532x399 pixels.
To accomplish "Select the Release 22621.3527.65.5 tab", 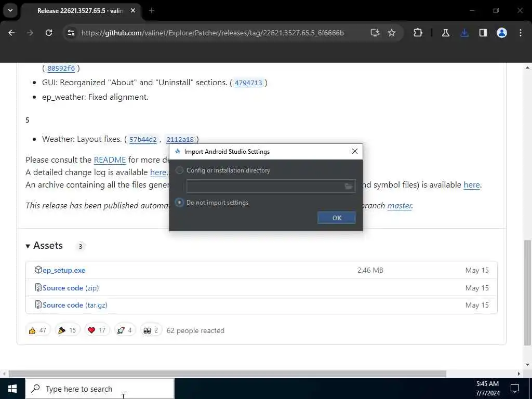I will point(82,10).
